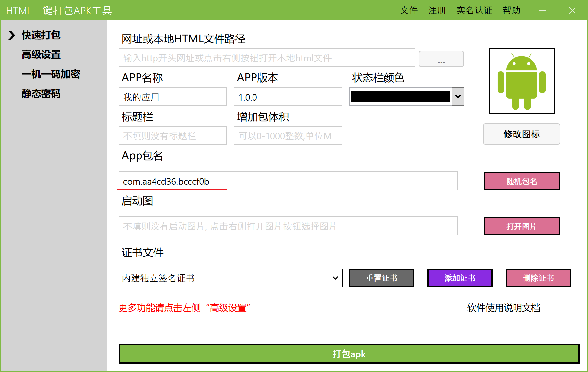Open the 文件 menu
588x372 pixels.
pyautogui.click(x=409, y=10)
